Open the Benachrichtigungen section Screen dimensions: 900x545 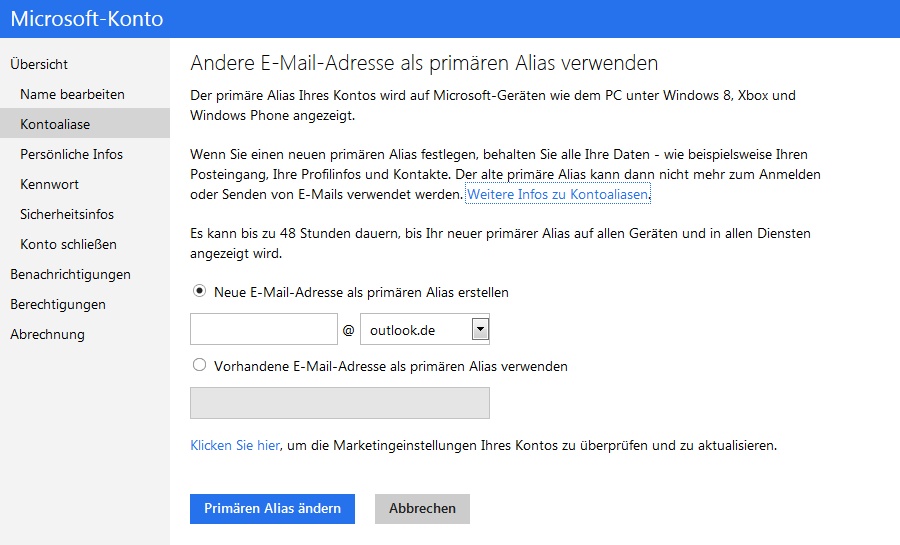pyautogui.click(x=70, y=274)
